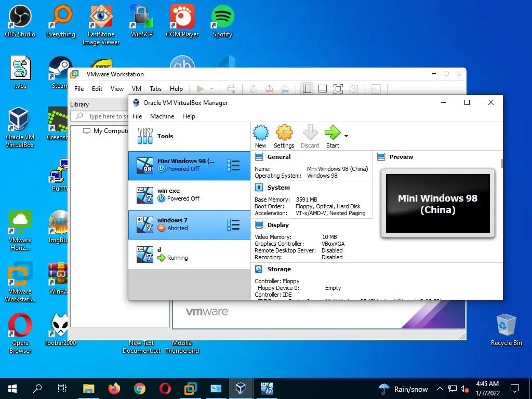Click VMware console view icon
The height and width of the screenshot is (399, 532).
(376, 89)
